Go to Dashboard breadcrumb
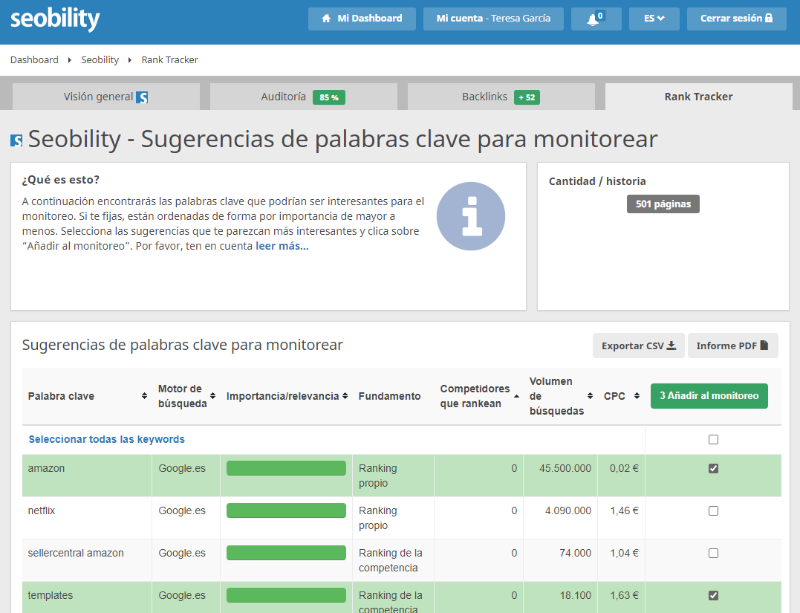The height and width of the screenshot is (613, 800). (x=34, y=60)
